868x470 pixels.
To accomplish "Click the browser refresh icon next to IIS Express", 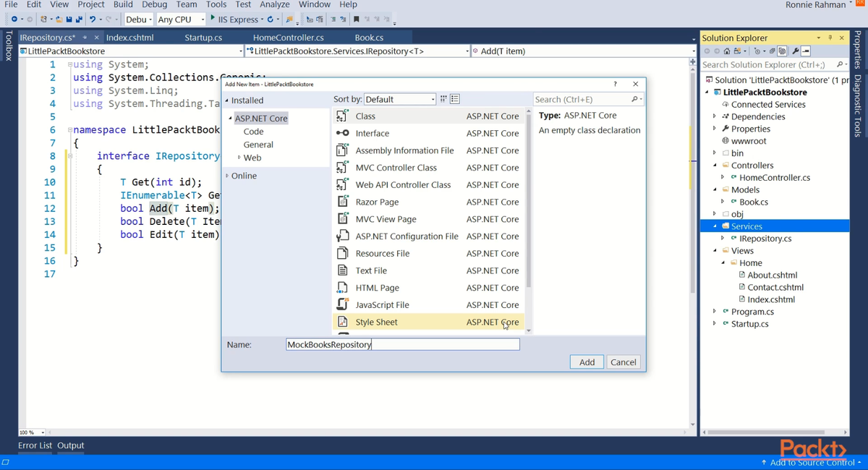I will pyautogui.click(x=270, y=20).
